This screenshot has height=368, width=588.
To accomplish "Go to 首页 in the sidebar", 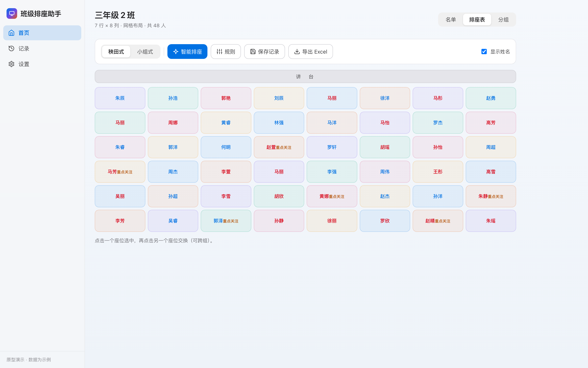I will (x=42, y=33).
